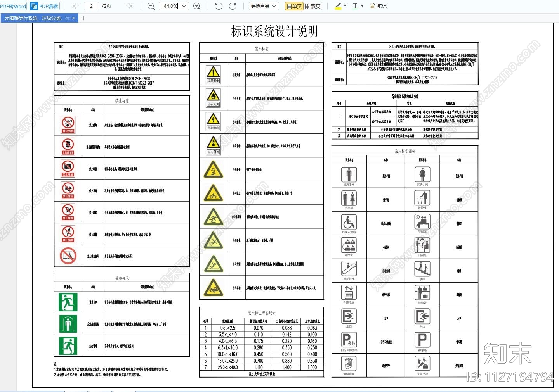Zoom out with the minus magnifier

point(151,6)
